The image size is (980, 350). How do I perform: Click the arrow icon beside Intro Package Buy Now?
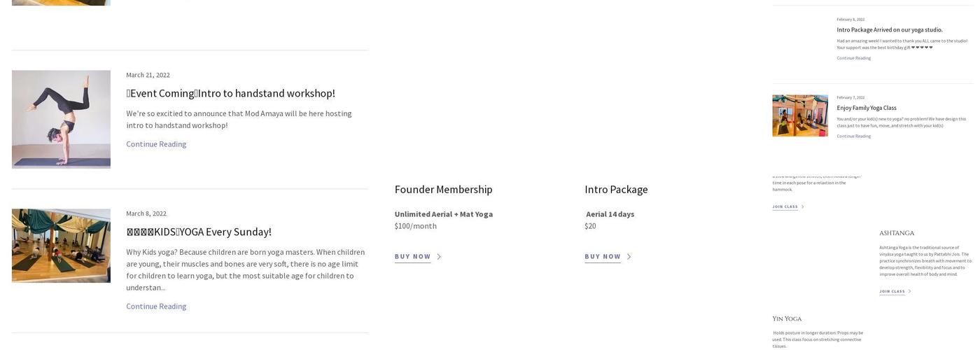[x=629, y=257]
